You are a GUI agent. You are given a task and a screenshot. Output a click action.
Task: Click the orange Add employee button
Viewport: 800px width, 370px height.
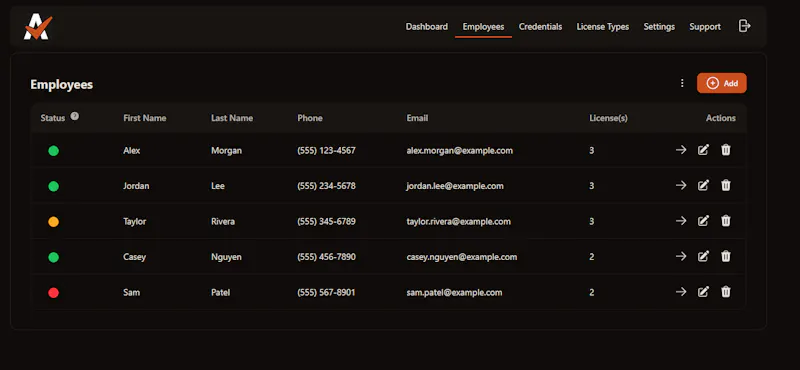coord(721,83)
